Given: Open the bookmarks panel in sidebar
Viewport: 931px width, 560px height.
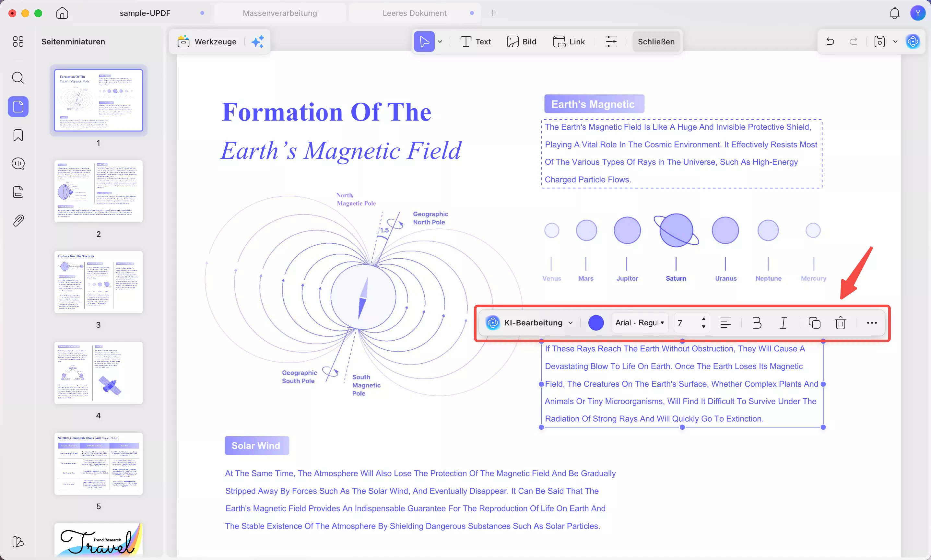Looking at the screenshot, I should pos(18,135).
